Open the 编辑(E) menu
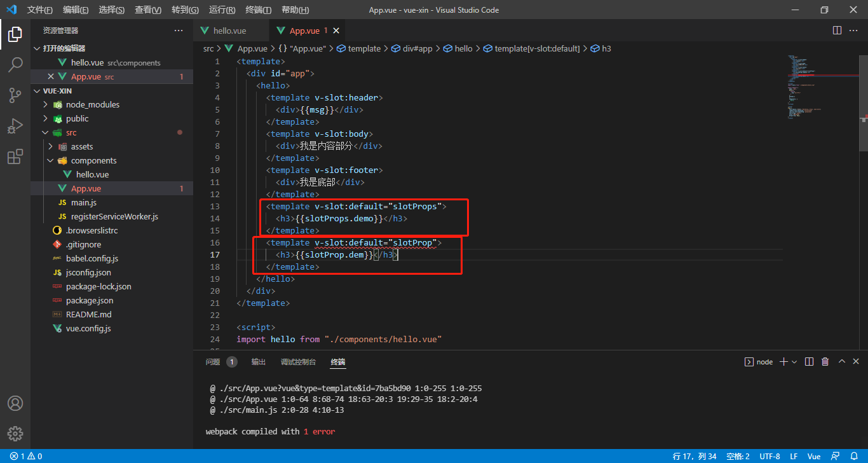Viewport: 868px width, 463px height. (x=76, y=10)
